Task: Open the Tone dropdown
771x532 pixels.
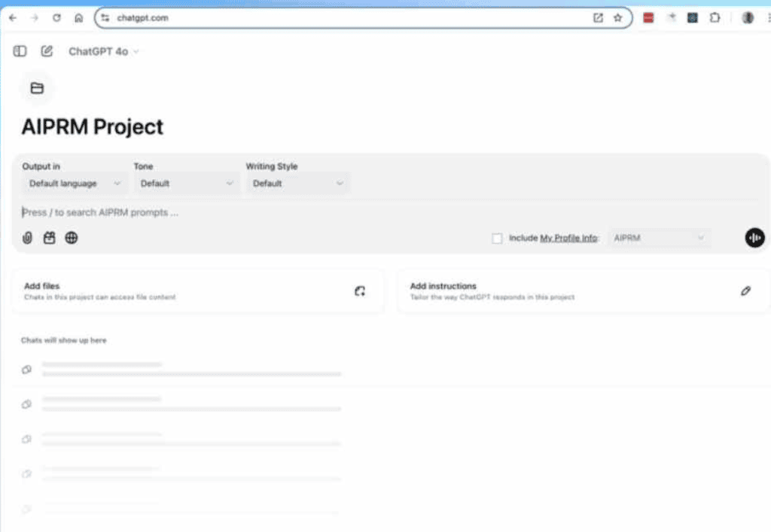Action: click(187, 184)
